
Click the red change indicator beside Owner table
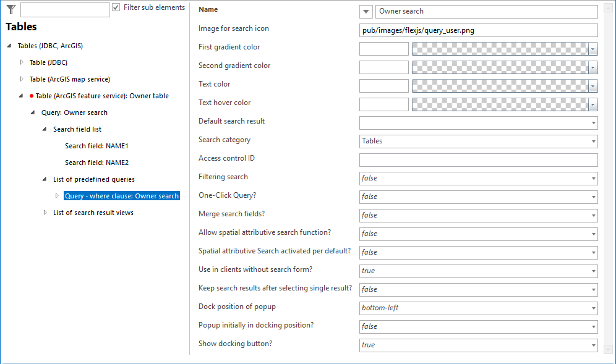pos(32,96)
